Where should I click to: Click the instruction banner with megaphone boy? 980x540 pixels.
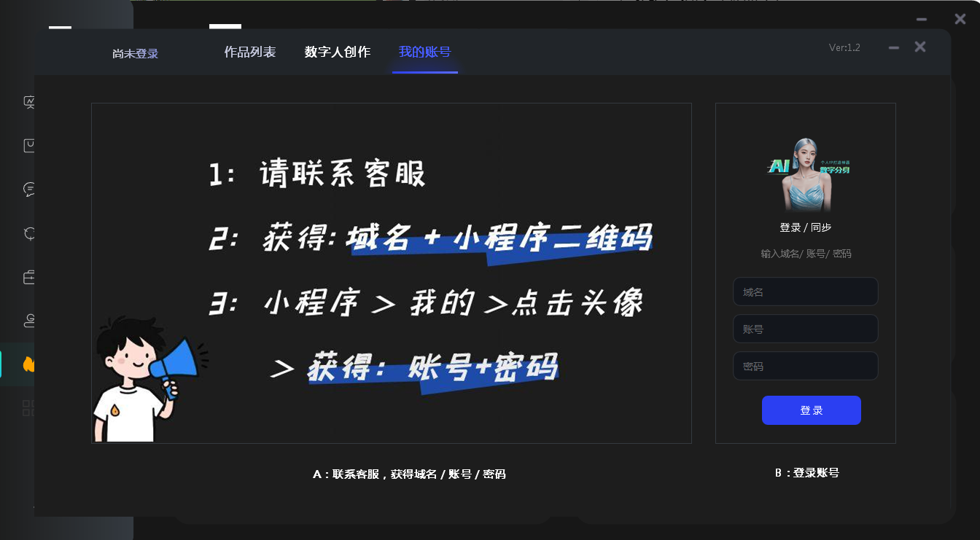(391, 273)
